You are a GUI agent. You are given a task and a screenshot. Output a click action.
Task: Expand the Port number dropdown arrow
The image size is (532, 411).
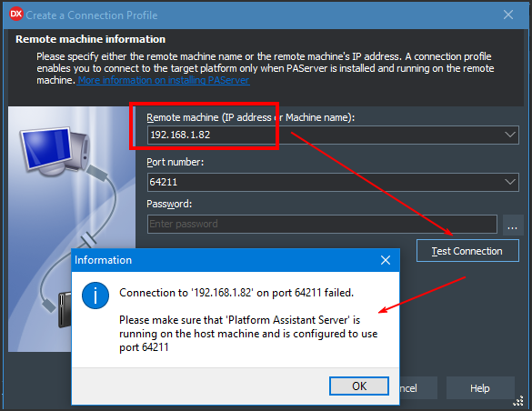click(509, 182)
